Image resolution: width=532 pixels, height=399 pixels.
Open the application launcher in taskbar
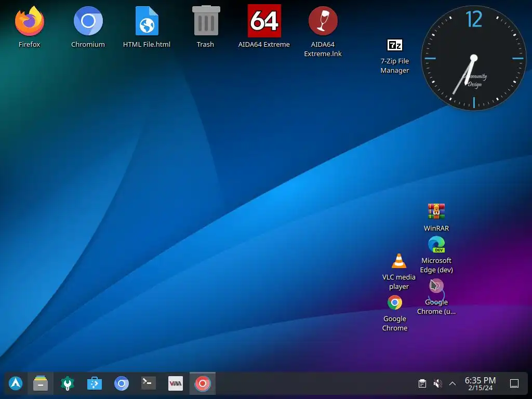16,383
